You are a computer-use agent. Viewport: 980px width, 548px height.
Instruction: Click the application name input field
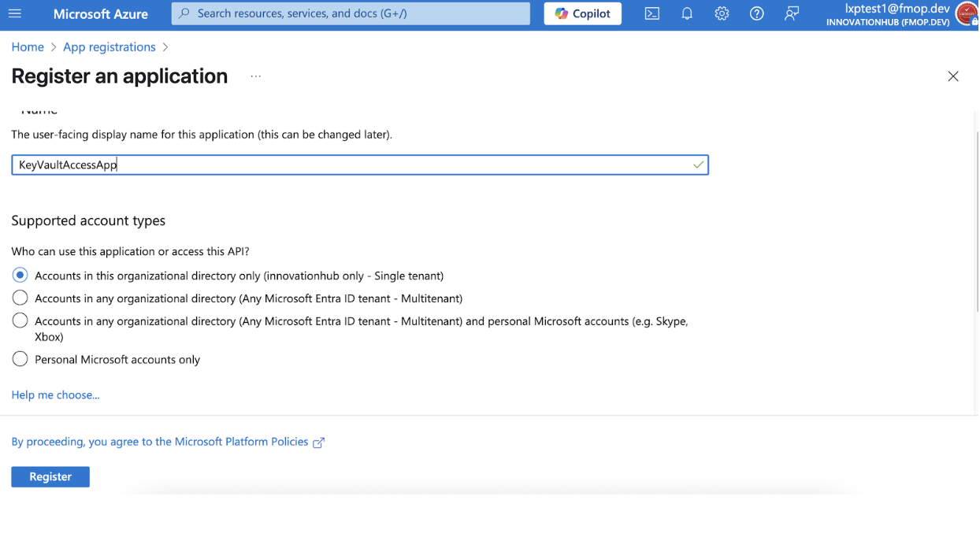click(x=360, y=165)
